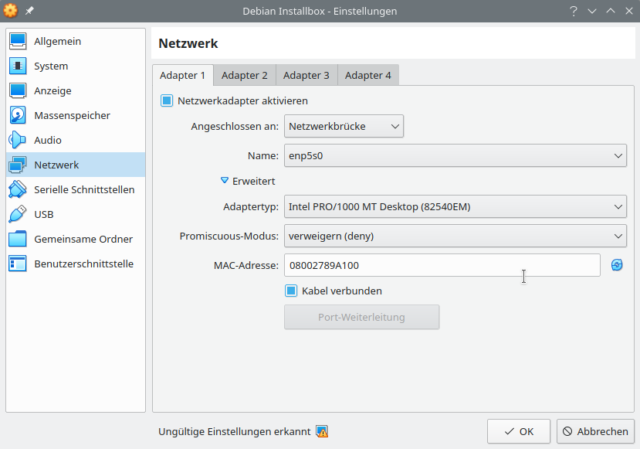This screenshot has height=449, width=640.
Task: Collapse the Erweitert section
Action: (x=248, y=181)
